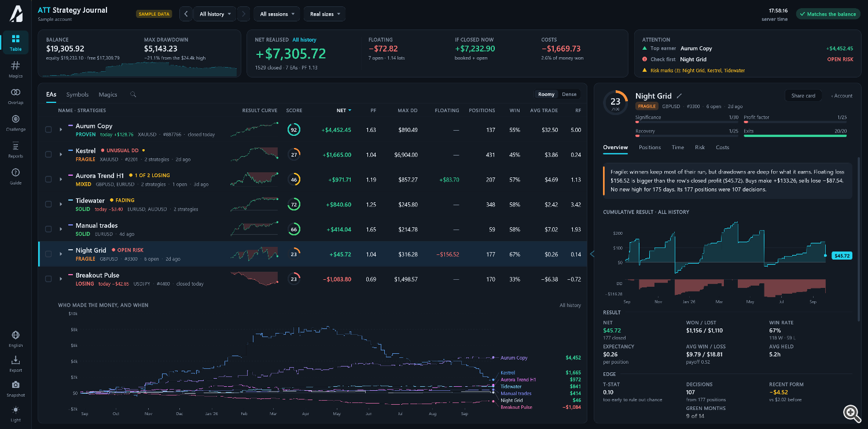Click the search magnifier beside Magics tab
Image resolution: width=868 pixels, height=429 pixels.
[133, 94]
